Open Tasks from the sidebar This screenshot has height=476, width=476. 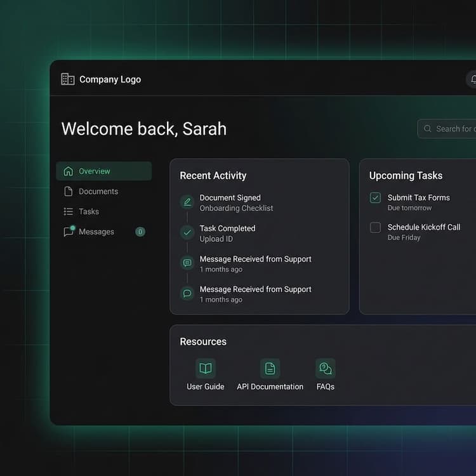click(88, 212)
